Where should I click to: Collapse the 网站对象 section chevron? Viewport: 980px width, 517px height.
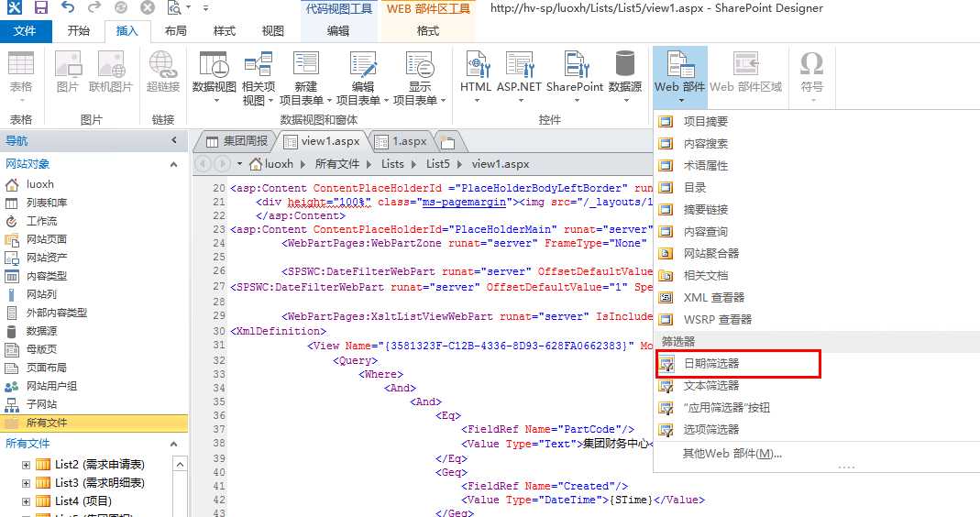coord(174,164)
